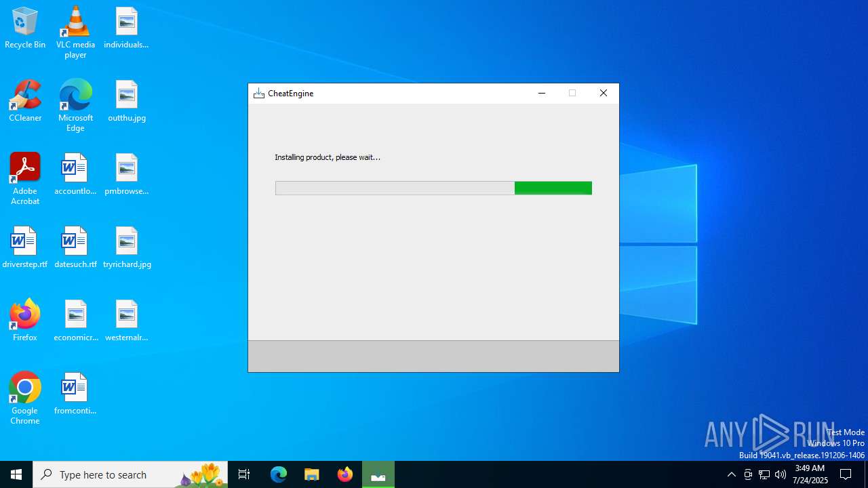Open the Windows Start menu
The height and width of the screenshot is (488, 868).
[16, 474]
